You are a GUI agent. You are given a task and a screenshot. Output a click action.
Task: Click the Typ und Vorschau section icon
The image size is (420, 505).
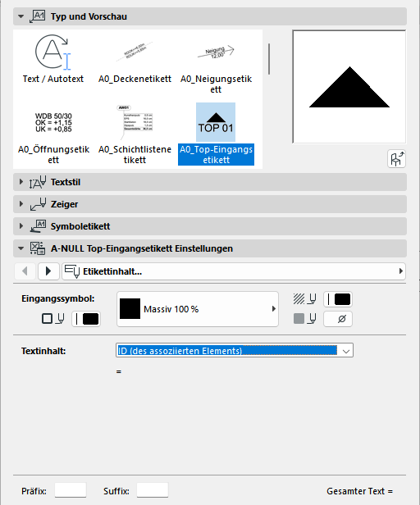pyautogui.click(x=38, y=16)
